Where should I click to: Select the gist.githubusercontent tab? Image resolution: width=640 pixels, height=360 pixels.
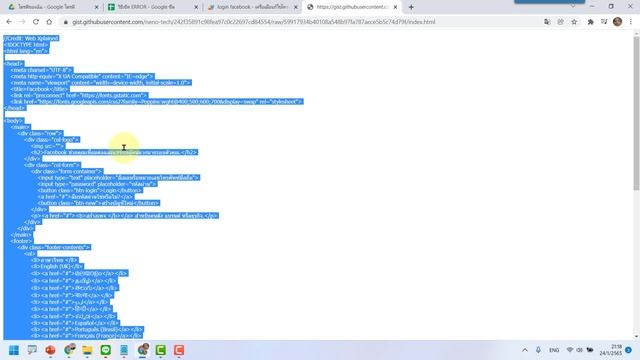(x=352, y=7)
